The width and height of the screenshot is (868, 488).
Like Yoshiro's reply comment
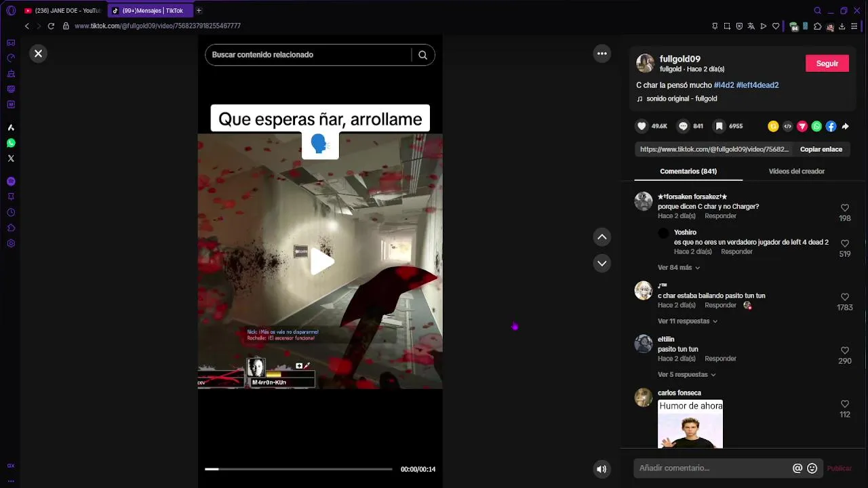[845, 243]
